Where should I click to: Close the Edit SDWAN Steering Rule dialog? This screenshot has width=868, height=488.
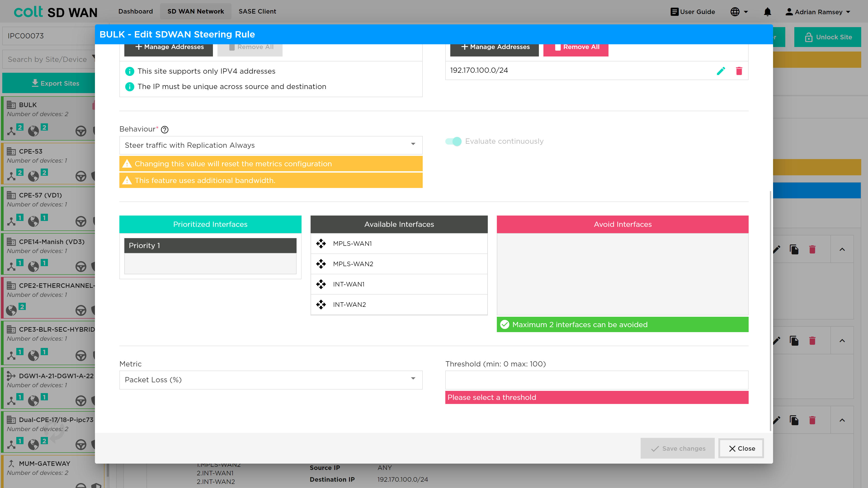pos(741,448)
